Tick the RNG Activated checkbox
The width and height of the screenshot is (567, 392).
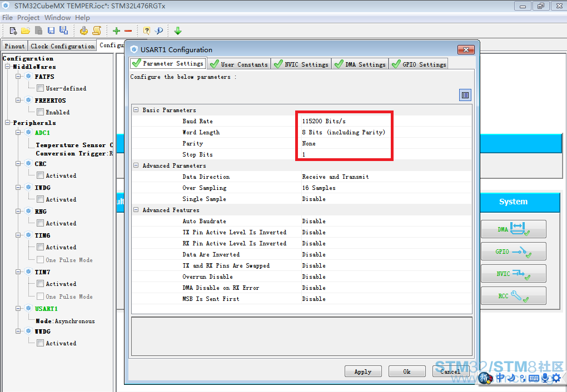coord(41,223)
